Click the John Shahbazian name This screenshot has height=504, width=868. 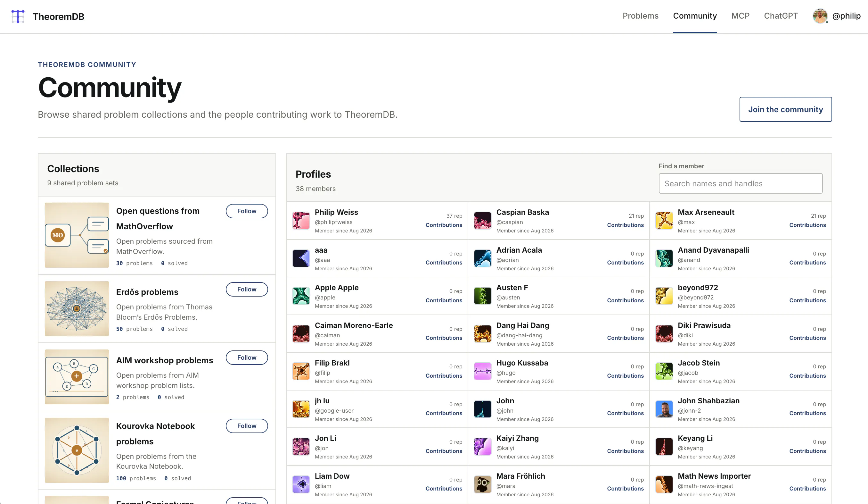pos(708,400)
